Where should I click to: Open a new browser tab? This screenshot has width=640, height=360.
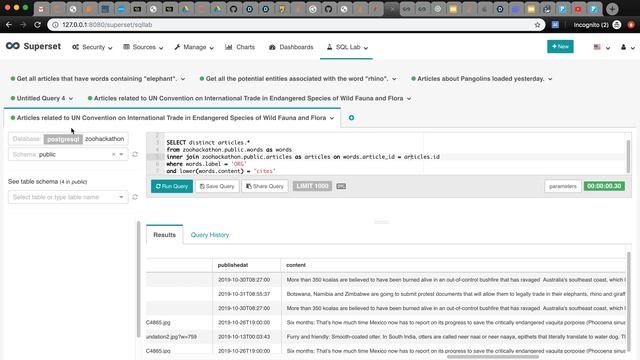pos(612,9)
